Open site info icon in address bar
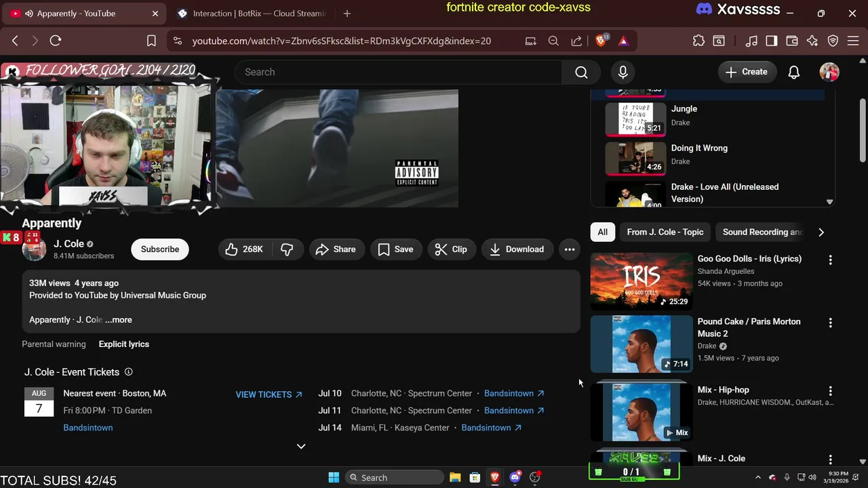868x488 pixels. (178, 41)
